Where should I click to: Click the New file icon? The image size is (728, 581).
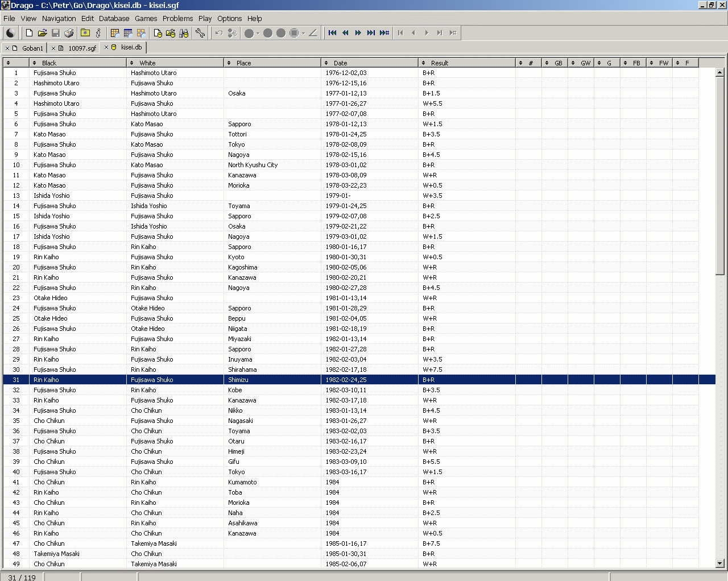(29, 33)
